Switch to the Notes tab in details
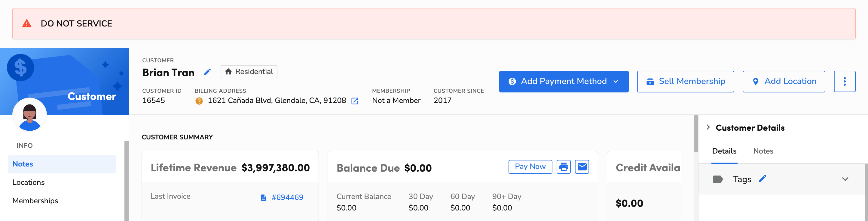Screen dimensions: 868x221 pos(763,151)
